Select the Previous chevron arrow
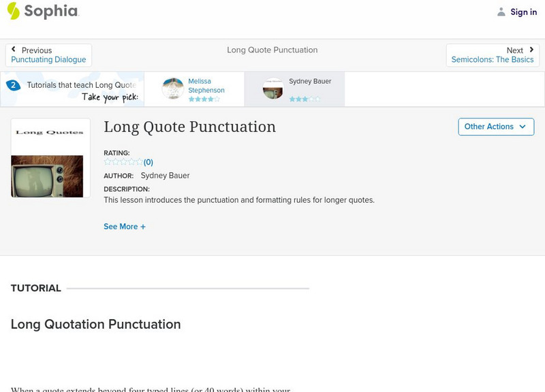This screenshot has height=392, width=545. coord(14,50)
